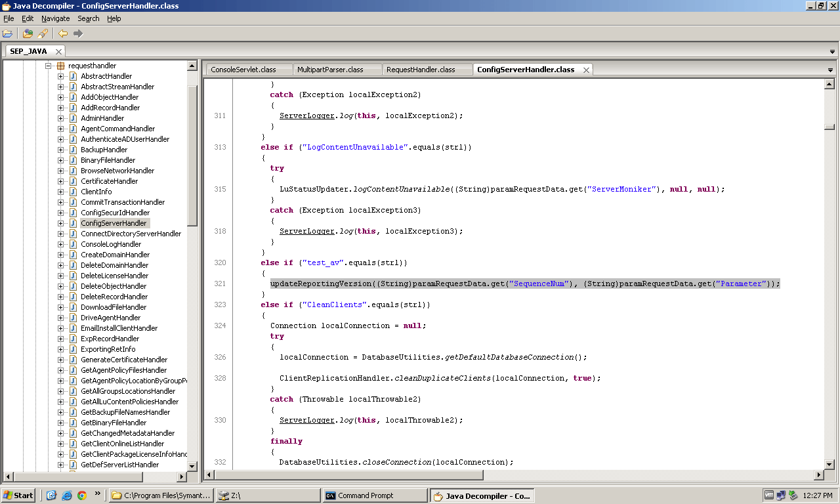The width and height of the screenshot is (840, 504).
Task: Click the class icon beside ConsoleLogHandler
Action: (73, 244)
